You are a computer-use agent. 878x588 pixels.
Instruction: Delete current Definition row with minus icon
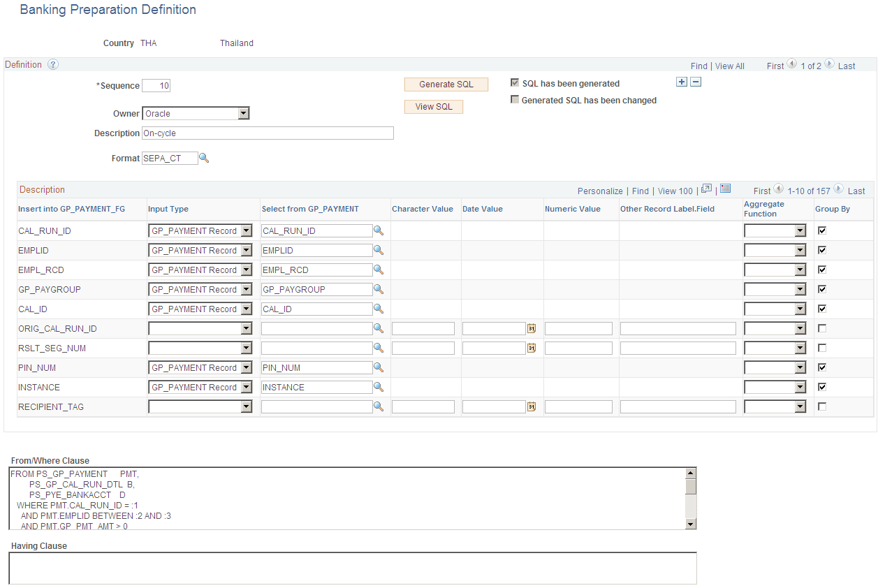tap(696, 82)
